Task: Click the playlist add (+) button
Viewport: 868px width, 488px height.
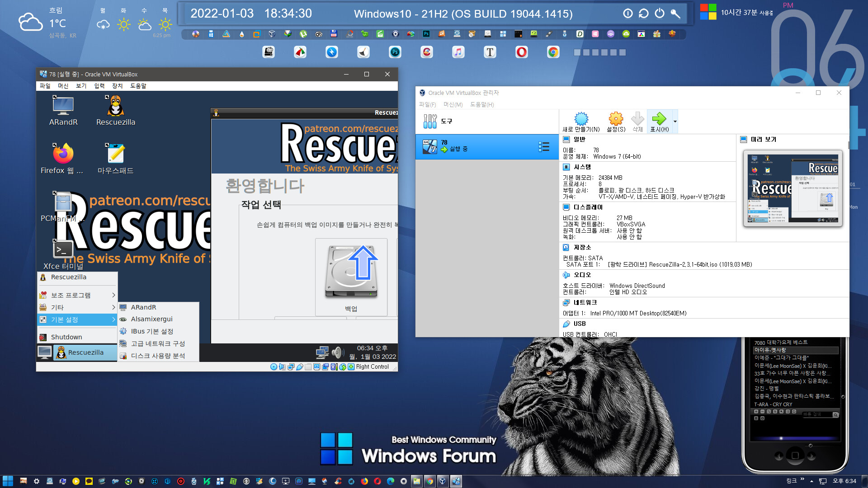Action: point(756,412)
